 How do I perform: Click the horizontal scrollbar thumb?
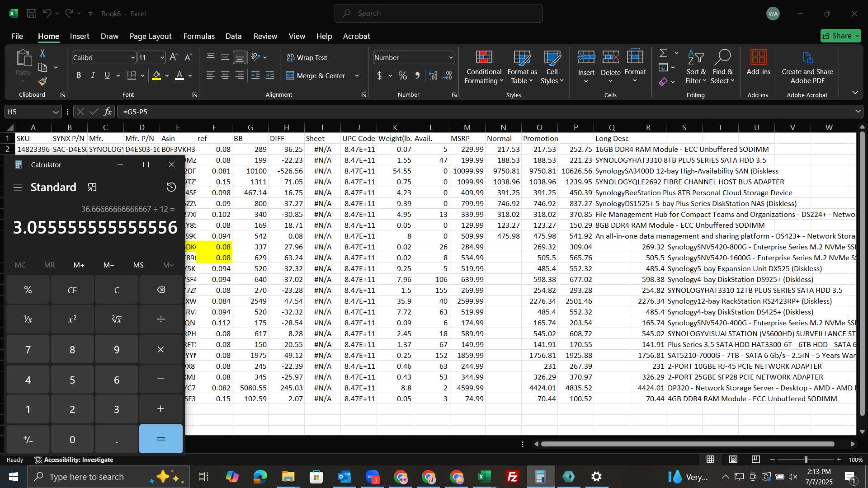point(688,444)
